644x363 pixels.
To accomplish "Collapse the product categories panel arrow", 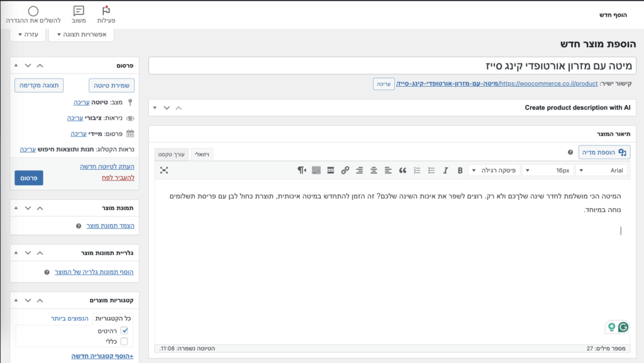I will point(16,300).
